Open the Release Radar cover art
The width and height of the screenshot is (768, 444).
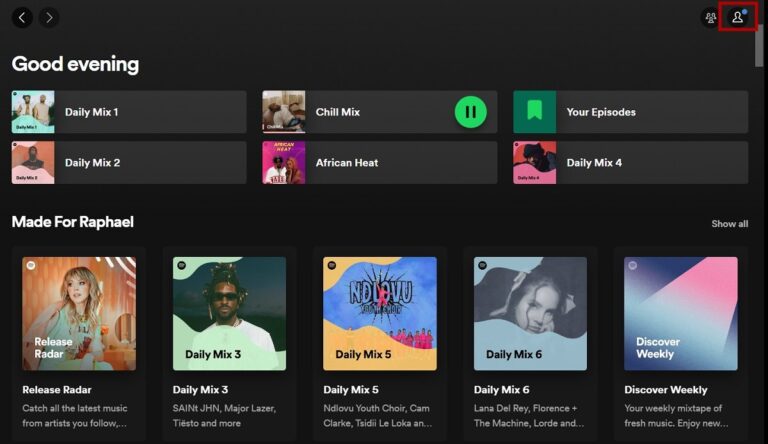(79, 313)
